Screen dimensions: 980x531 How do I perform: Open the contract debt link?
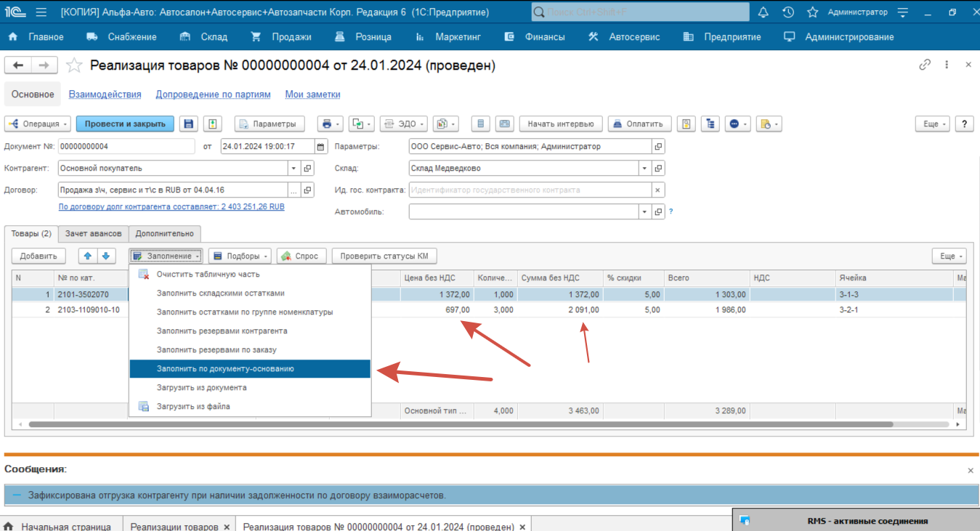[171, 207]
